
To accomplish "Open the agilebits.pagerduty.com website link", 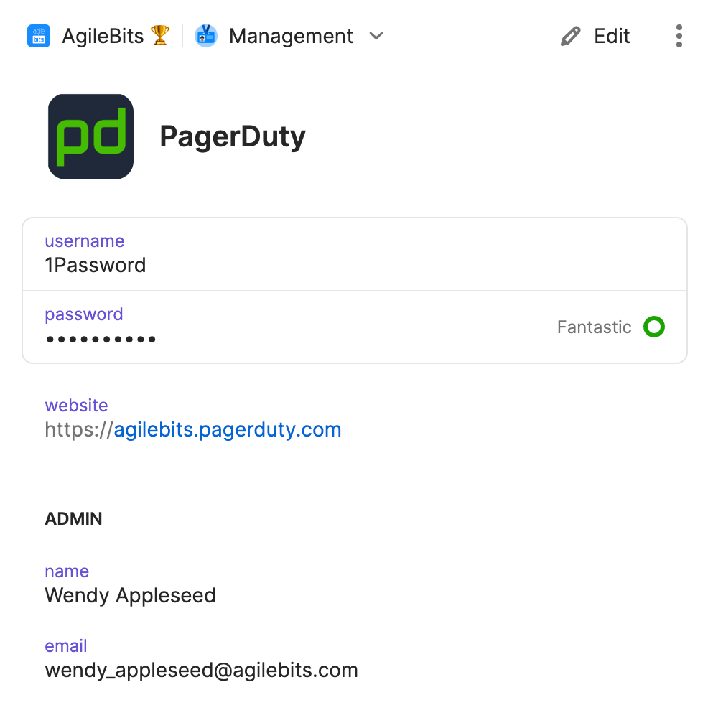I will click(228, 429).
